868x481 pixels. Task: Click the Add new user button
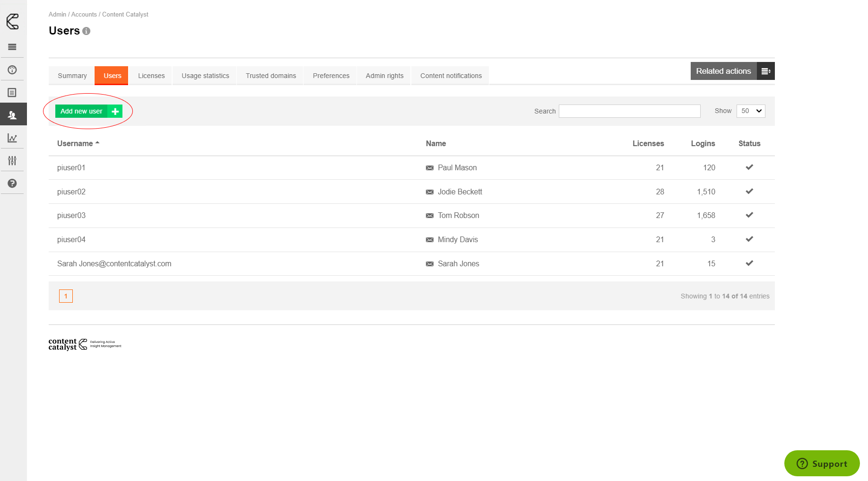click(x=88, y=111)
